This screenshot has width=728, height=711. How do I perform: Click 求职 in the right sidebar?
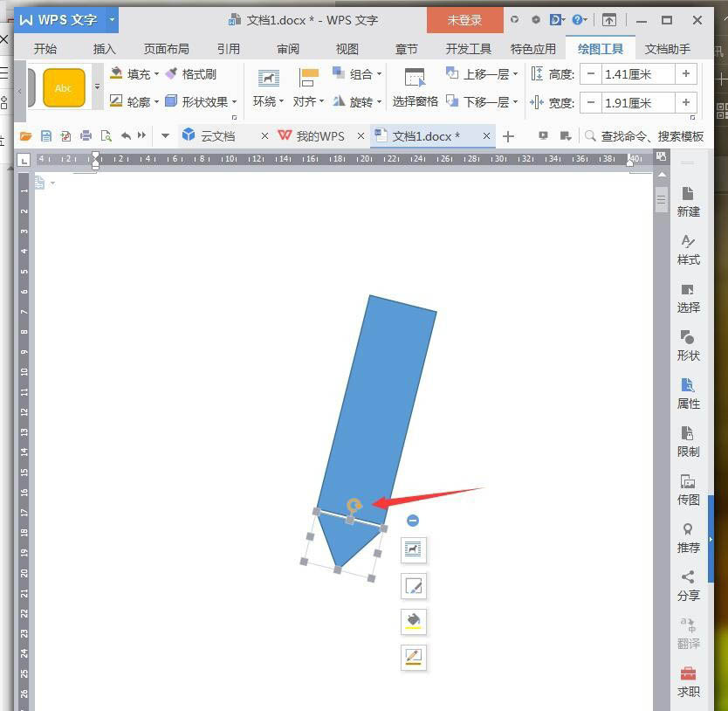pyautogui.click(x=688, y=682)
